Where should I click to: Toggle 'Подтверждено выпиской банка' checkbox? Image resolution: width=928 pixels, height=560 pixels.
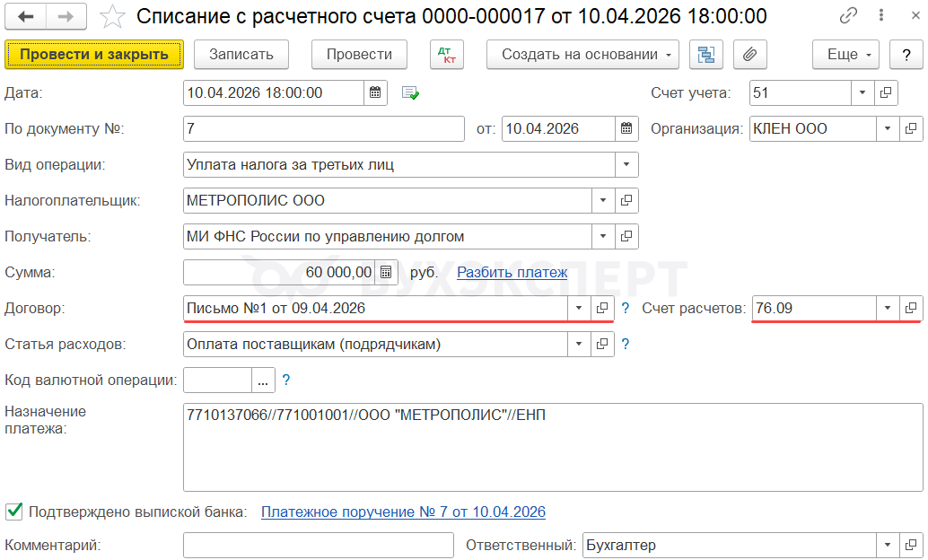pos(13,512)
